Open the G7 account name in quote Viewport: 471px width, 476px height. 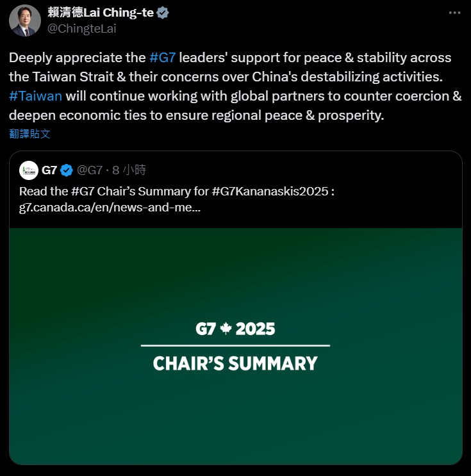coord(49,170)
